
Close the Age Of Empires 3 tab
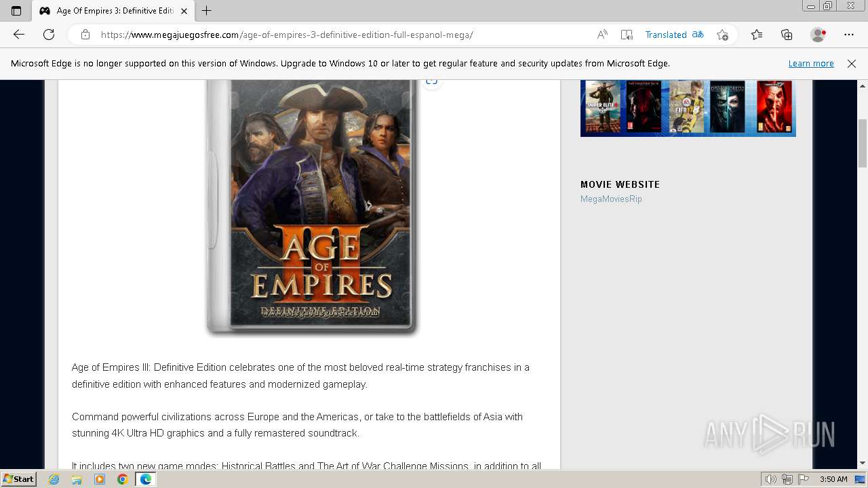[x=184, y=11]
